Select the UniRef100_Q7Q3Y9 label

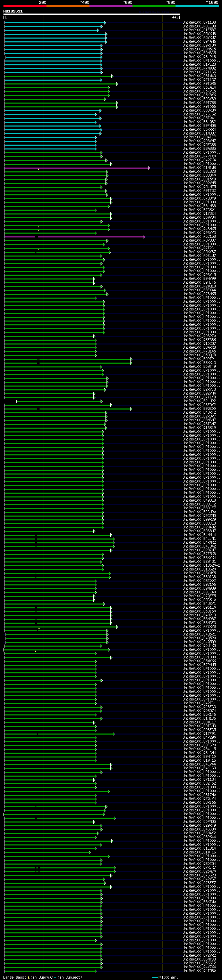pyautogui.click(x=199, y=198)
